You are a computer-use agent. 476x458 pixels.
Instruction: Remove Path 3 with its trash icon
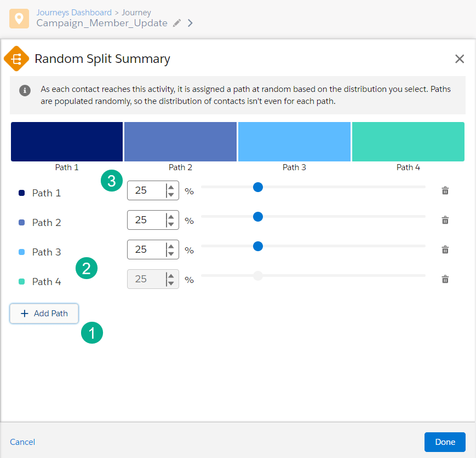coord(445,250)
